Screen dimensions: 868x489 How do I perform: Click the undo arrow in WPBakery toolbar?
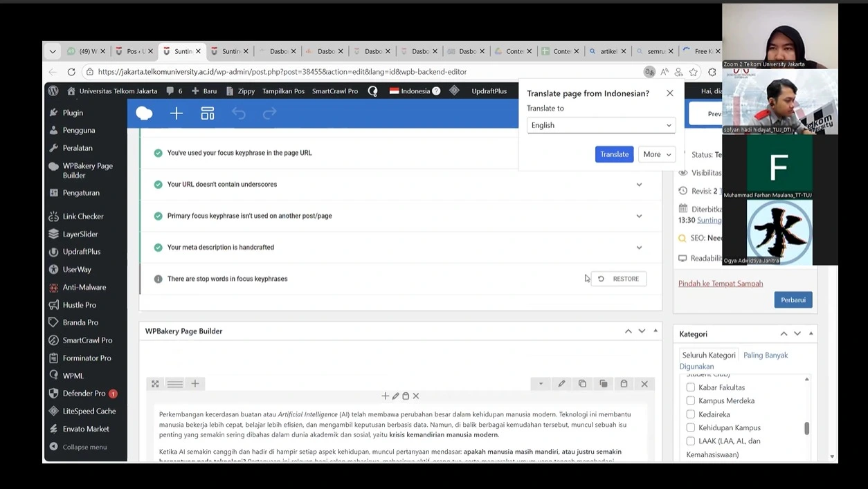239,113
